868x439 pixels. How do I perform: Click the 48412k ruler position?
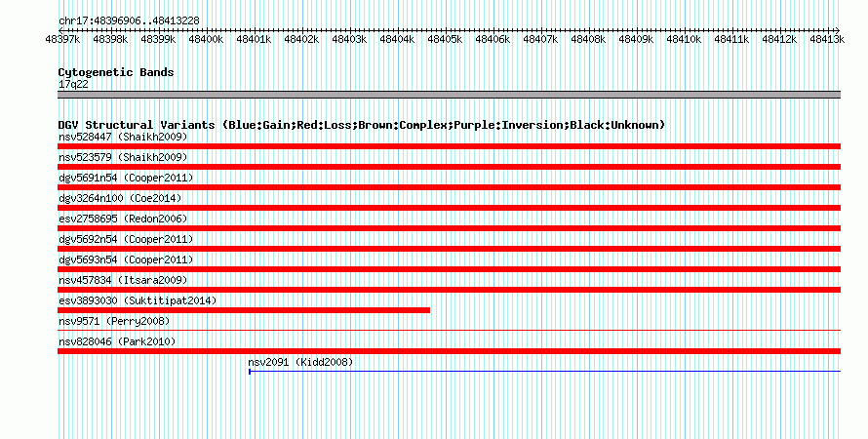pos(779,39)
